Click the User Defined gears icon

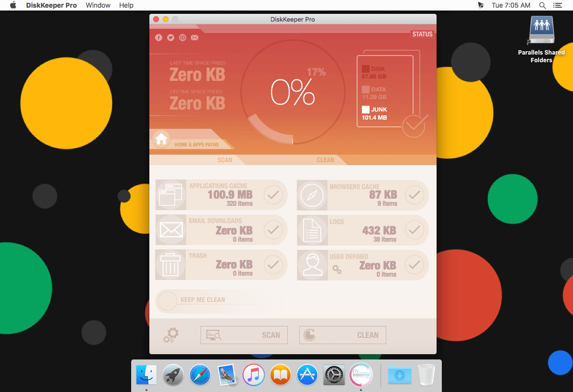(x=337, y=269)
